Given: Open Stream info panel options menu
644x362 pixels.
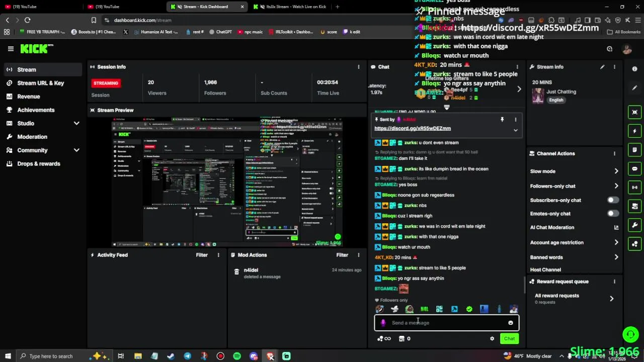Looking at the screenshot, I should pyautogui.click(x=614, y=67).
